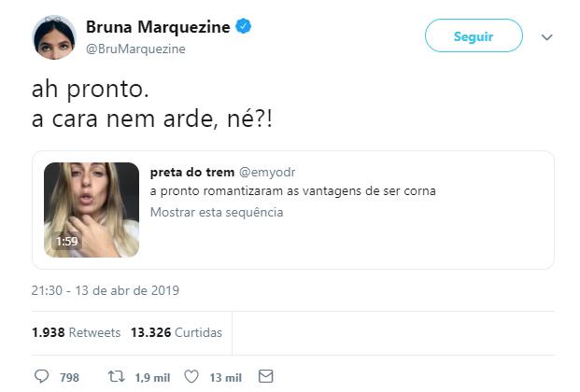The width and height of the screenshot is (580, 392).
Task: Click the retweet arrows icon
Action: coord(118,377)
